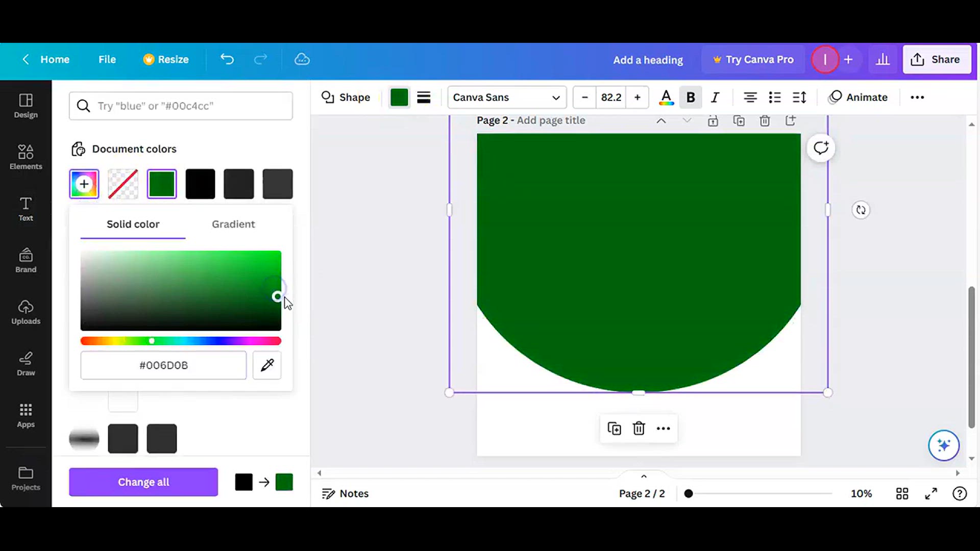
Task: Open the Animate panel
Action: 858,97
